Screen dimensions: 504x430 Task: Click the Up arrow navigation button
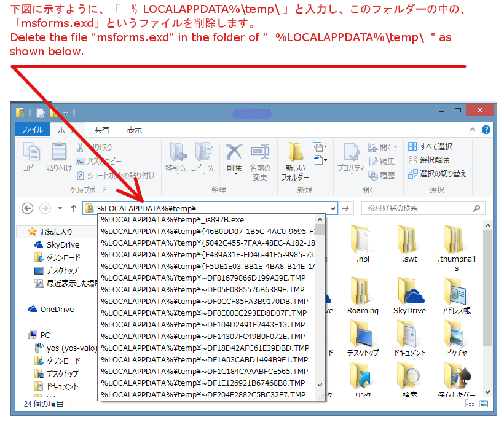tap(74, 208)
